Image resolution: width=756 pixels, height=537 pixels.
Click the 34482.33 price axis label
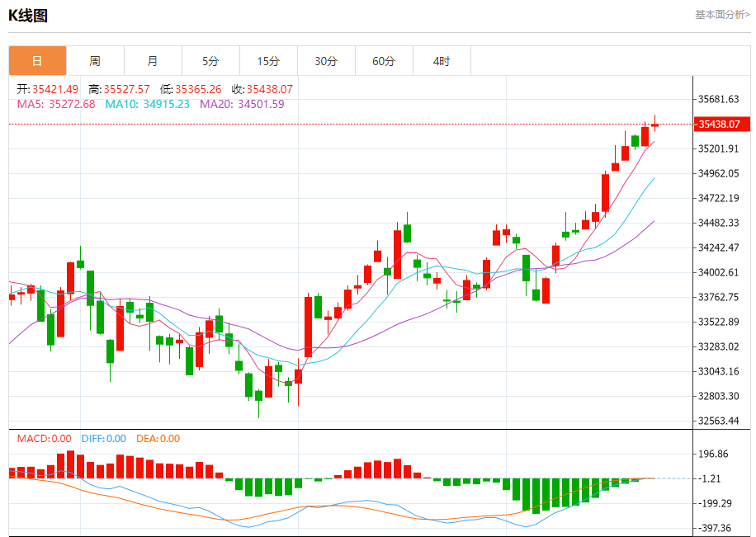pyautogui.click(x=719, y=223)
